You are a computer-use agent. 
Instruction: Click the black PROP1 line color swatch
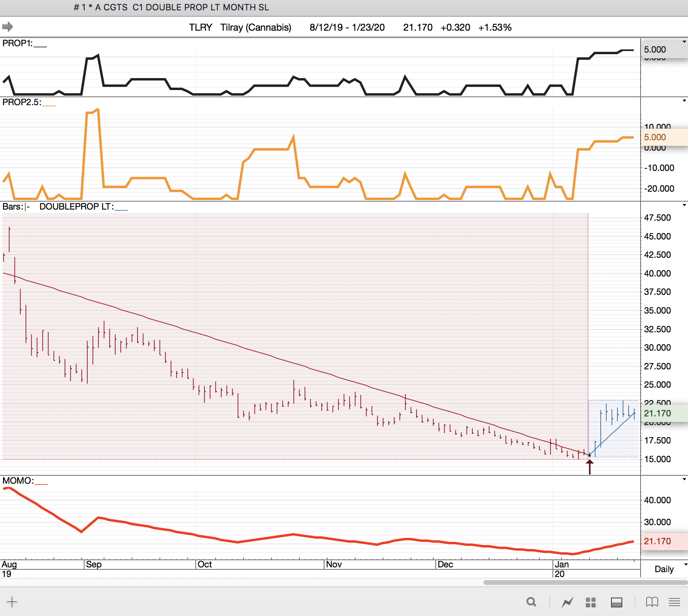pyautogui.click(x=40, y=46)
